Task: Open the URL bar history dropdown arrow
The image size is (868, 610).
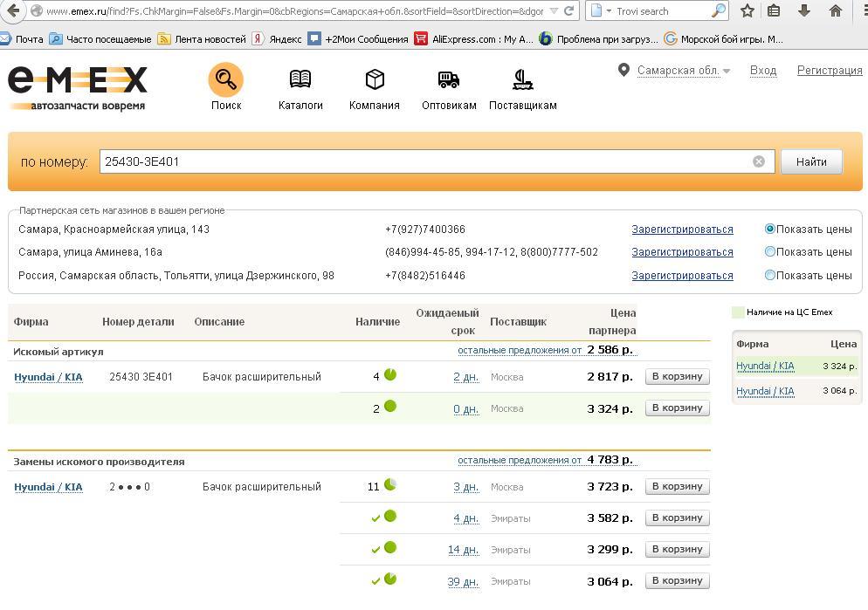Action: pos(554,11)
